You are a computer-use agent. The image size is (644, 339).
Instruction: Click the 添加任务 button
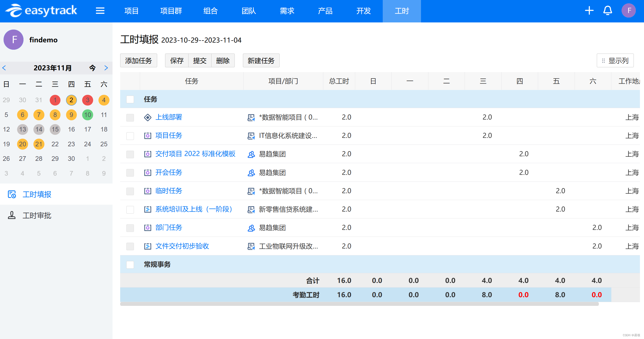[139, 61]
